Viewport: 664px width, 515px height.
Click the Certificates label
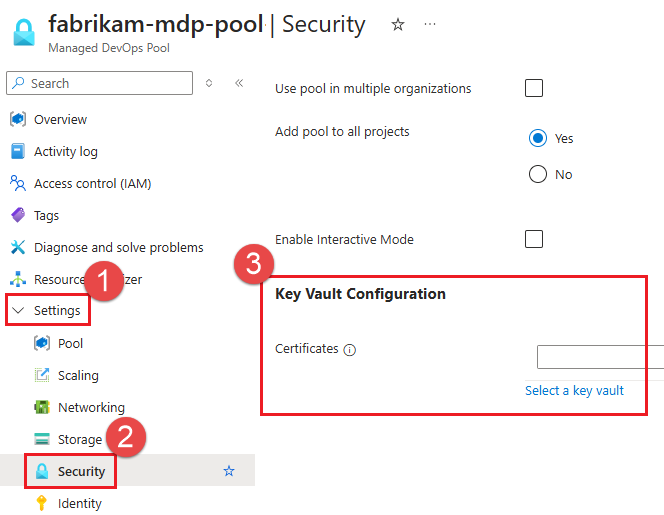(x=307, y=349)
